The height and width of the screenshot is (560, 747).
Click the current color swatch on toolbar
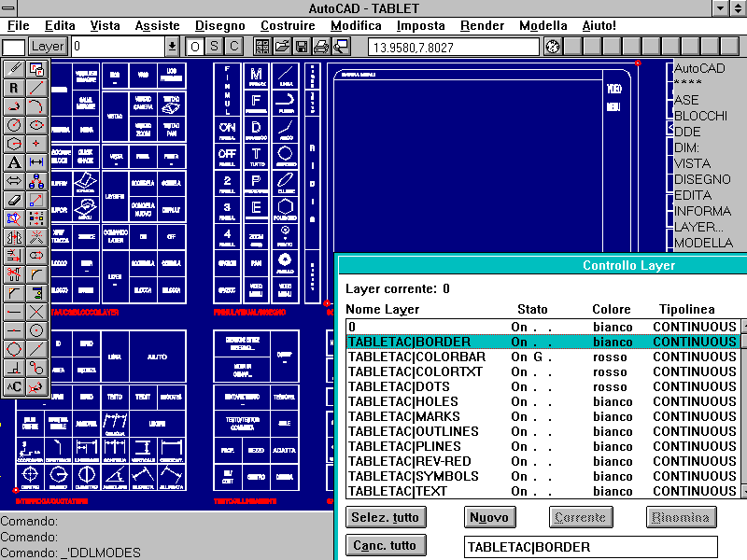click(x=14, y=48)
